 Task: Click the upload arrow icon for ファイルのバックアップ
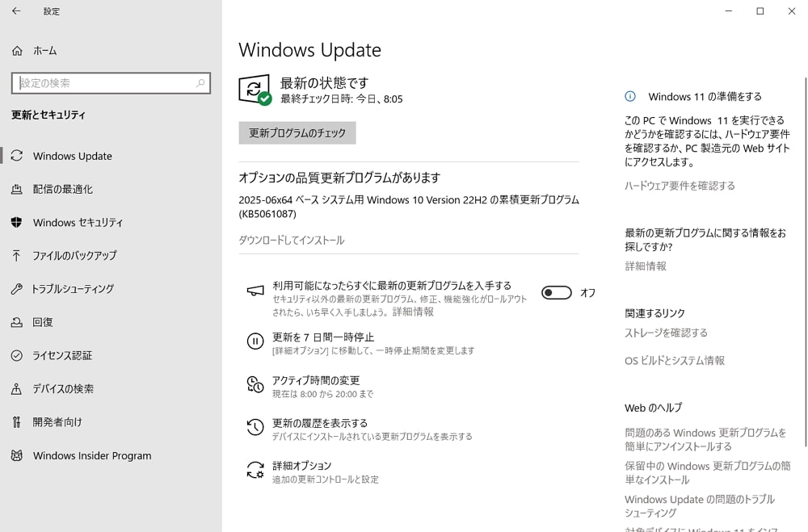point(16,255)
